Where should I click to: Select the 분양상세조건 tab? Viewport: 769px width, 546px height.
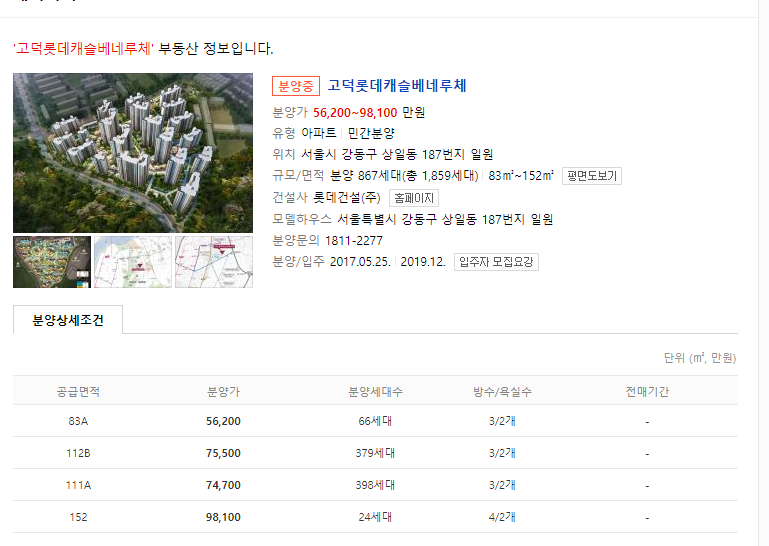click(68, 320)
